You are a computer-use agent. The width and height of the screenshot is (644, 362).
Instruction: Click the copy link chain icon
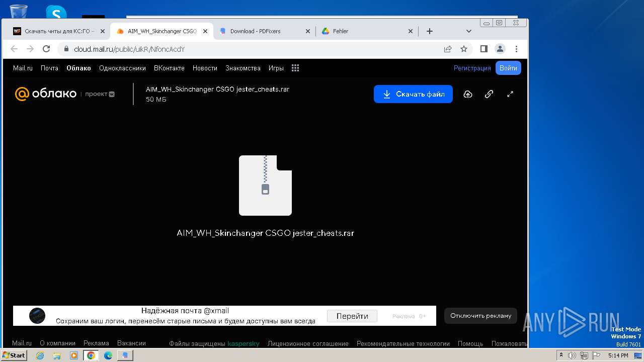pos(489,94)
